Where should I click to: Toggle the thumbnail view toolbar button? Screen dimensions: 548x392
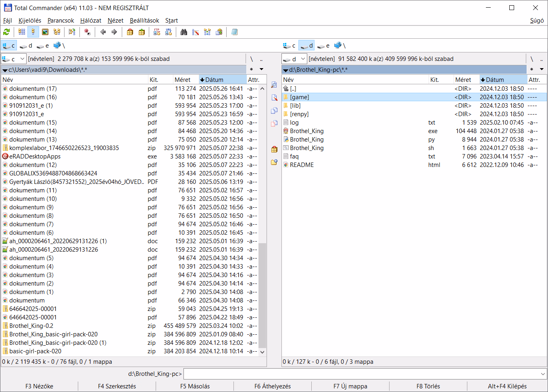[45, 32]
